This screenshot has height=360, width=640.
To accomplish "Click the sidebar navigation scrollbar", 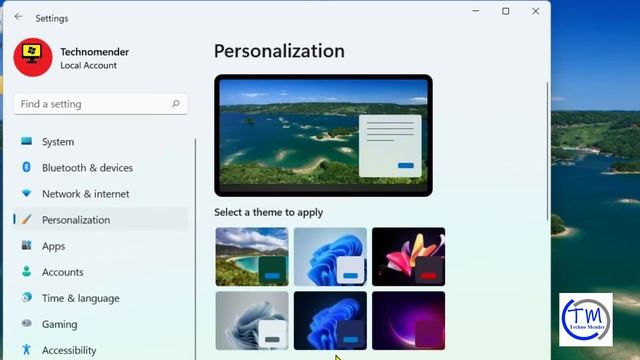I will coord(195,249).
